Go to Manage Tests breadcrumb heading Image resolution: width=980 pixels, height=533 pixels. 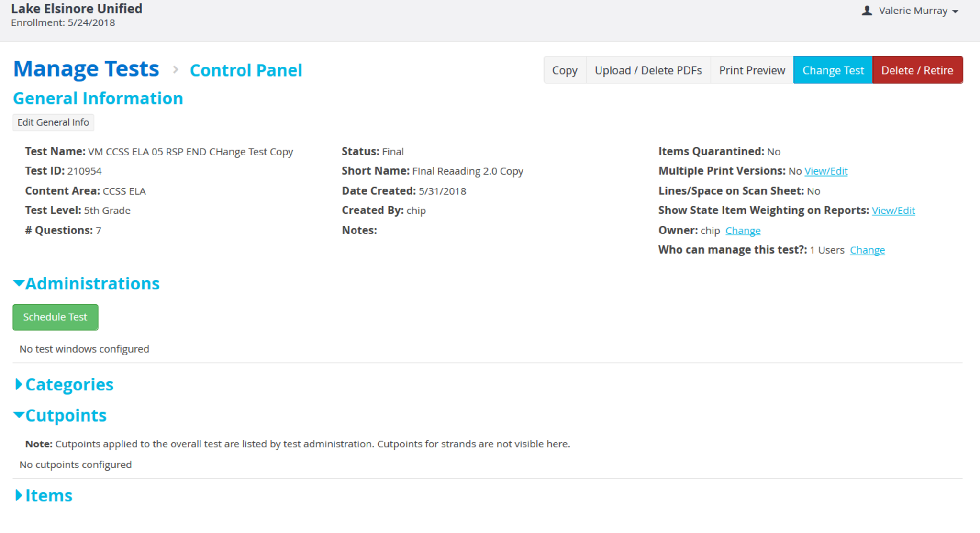[x=86, y=69]
